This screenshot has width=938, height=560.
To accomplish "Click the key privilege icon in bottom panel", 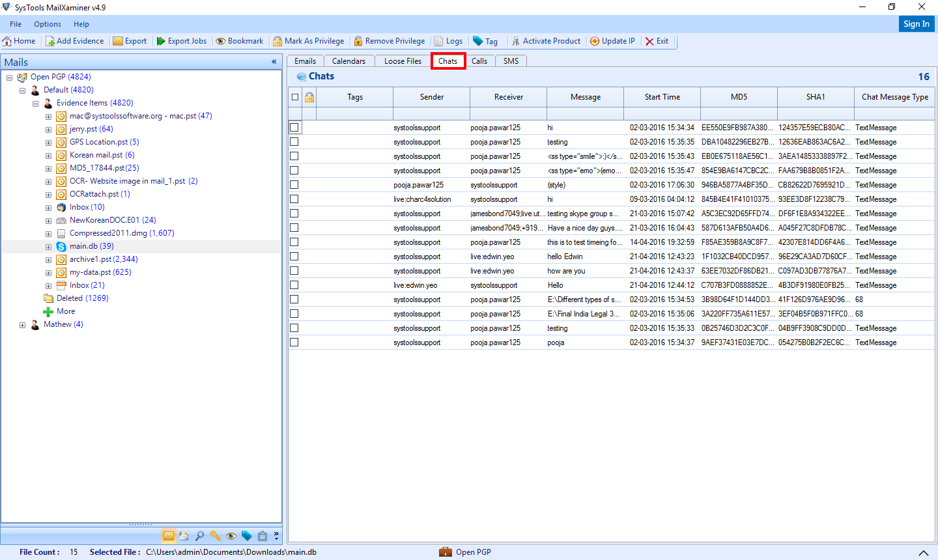I will pyautogui.click(x=216, y=535).
